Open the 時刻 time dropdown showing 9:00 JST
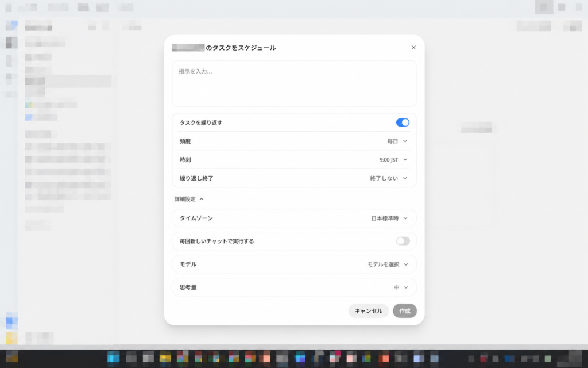Viewport: 588px width, 368px height. click(x=393, y=160)
